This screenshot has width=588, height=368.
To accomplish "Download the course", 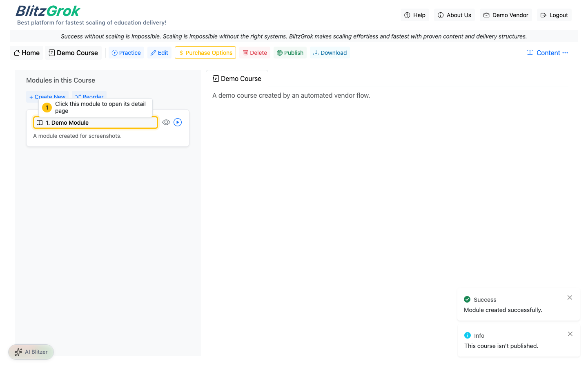I will pyautogui.click(x=330, y=53).
